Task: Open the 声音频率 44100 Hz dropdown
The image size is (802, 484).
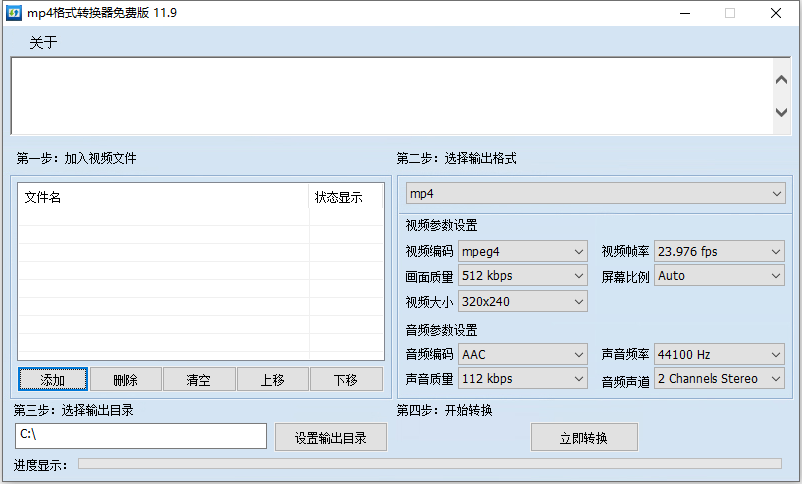Action: (x=719, y=354)
